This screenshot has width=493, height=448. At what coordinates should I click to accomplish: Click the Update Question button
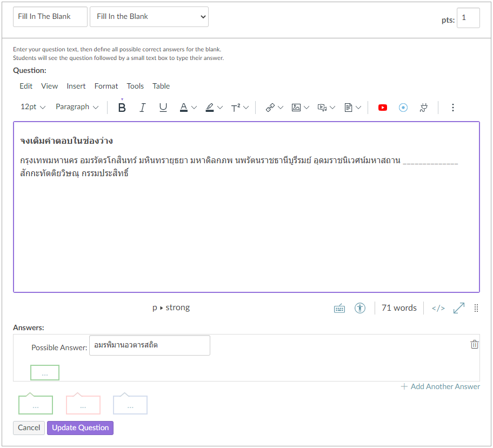(x=80, y=427)
